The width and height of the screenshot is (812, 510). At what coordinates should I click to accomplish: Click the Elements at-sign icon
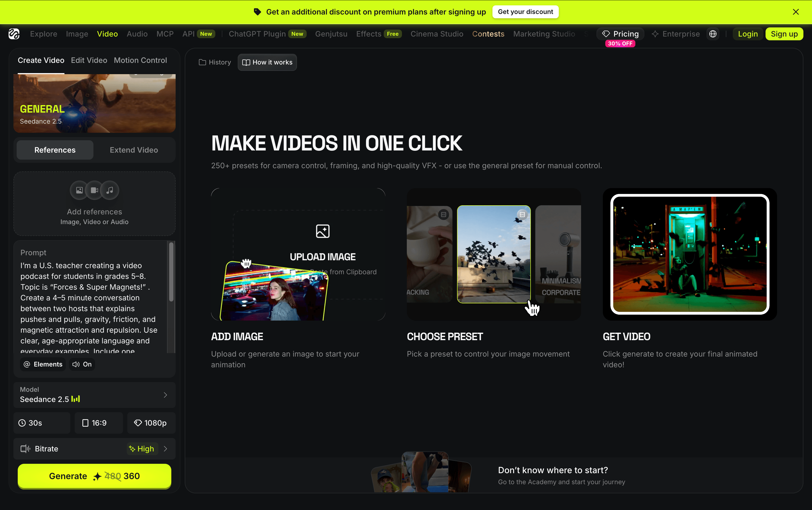(x=27, y=364)
